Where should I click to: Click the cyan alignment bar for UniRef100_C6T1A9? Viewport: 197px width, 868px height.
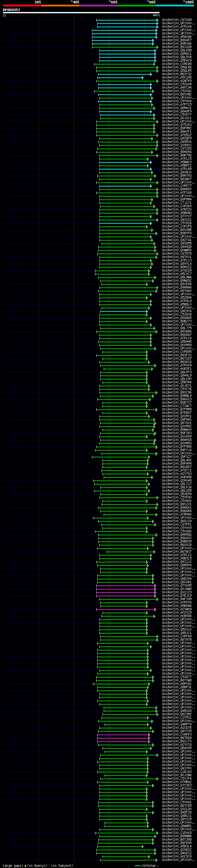128,20
